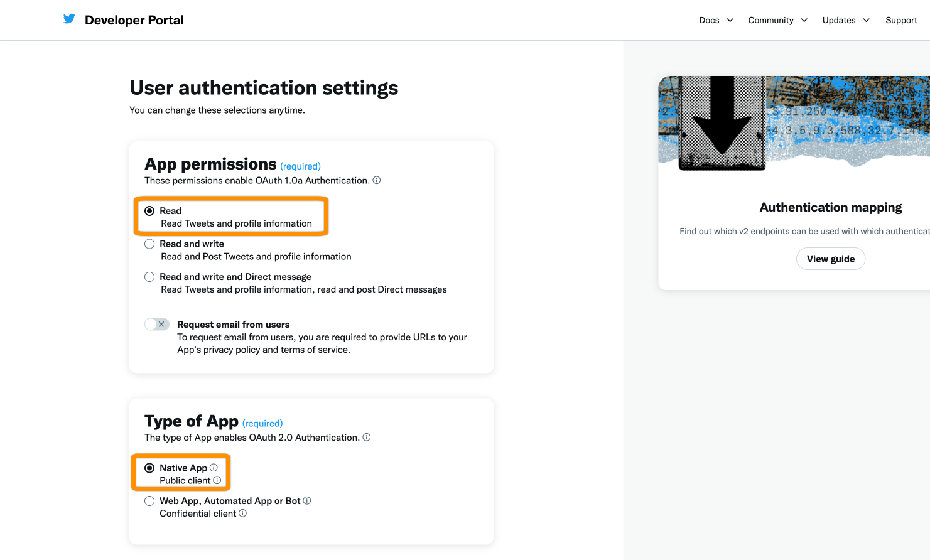This screenshot has width=930, height=560.
Task: Click the Twitter bird logo
Action: click(69, 19)
